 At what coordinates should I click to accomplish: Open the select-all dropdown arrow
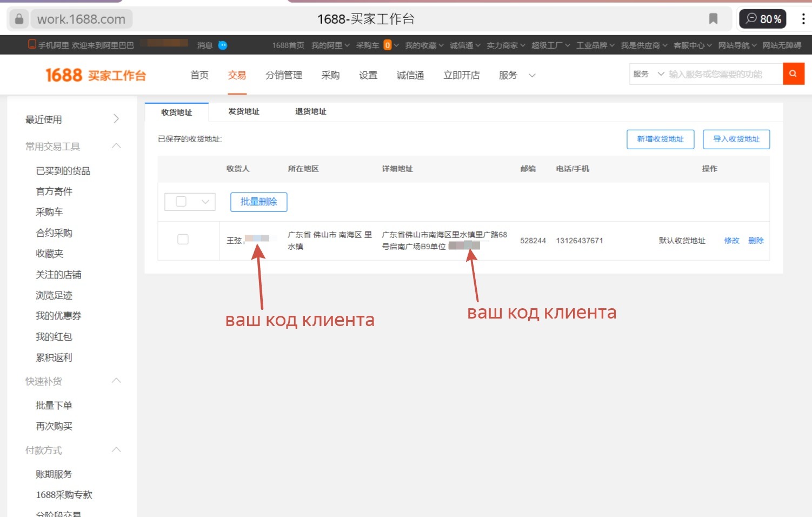[205, 202]
